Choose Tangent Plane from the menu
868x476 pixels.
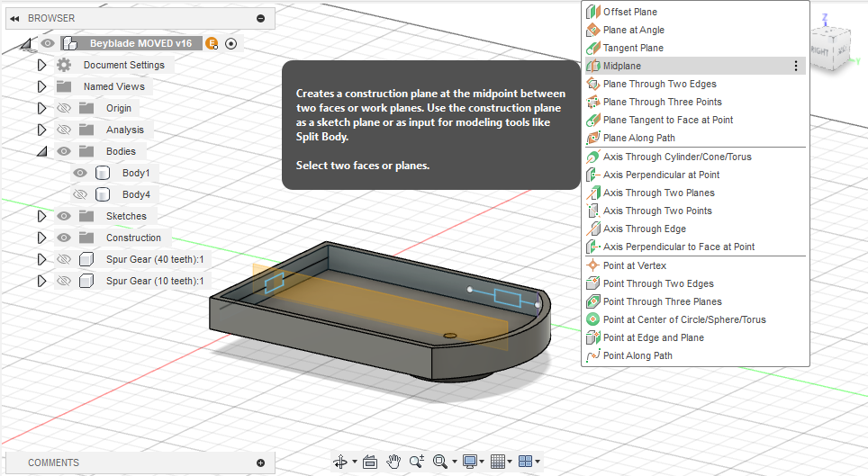click(695, 48)
